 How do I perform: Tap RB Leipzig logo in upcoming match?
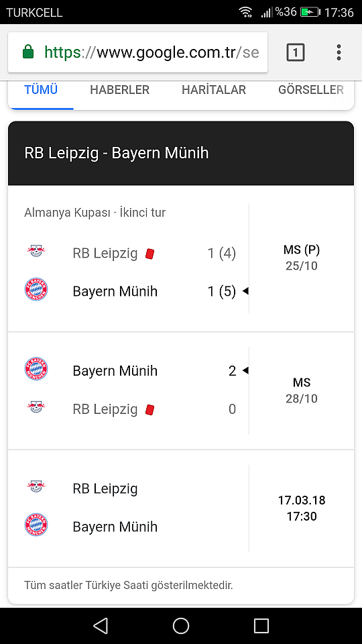pyautogui.click(x=36, y=486)
